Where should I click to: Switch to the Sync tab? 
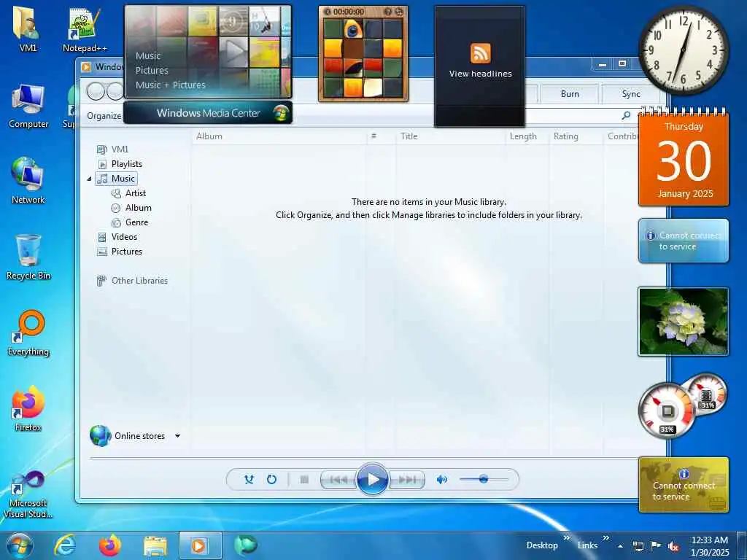[631, 94]
